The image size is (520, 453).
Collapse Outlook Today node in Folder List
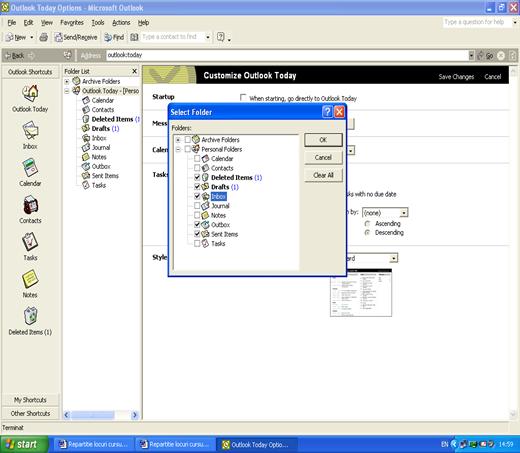(67, 91)
